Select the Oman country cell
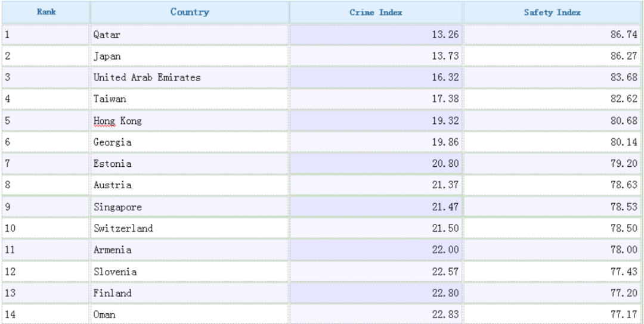 coord(104,314)
